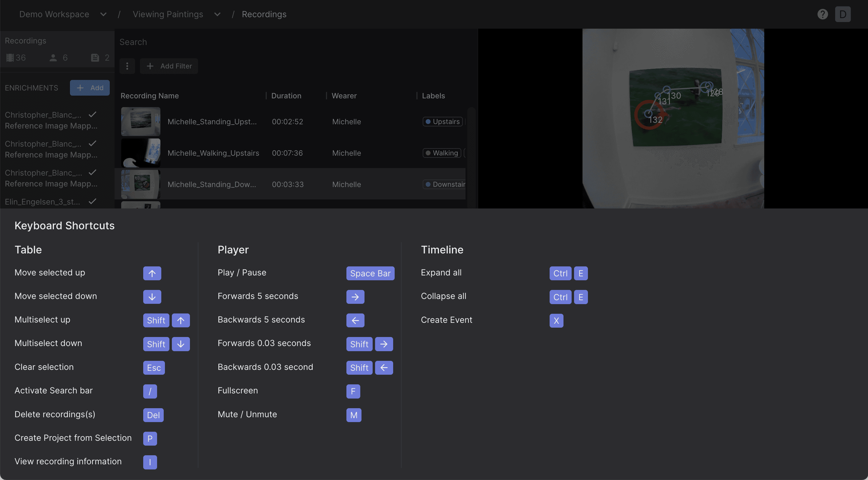868x480 pixels.
Task: Click the templates document count icon
Action: pyautogui.click(x=95, y=58)
